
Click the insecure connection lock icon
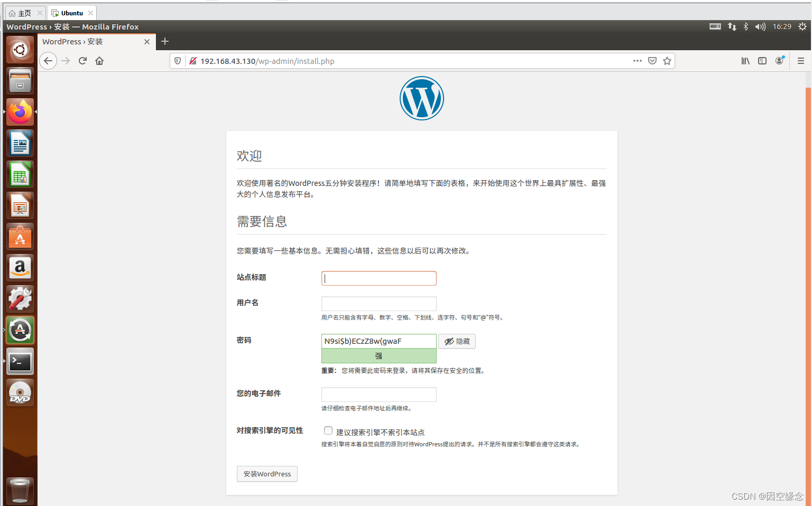[x=192, y=61]
